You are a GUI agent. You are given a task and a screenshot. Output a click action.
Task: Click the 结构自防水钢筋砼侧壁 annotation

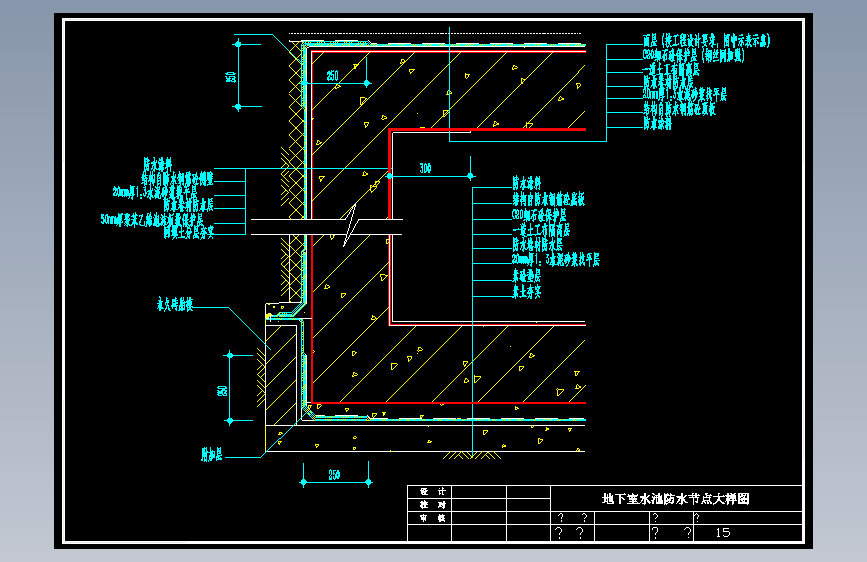pos(177,178)
